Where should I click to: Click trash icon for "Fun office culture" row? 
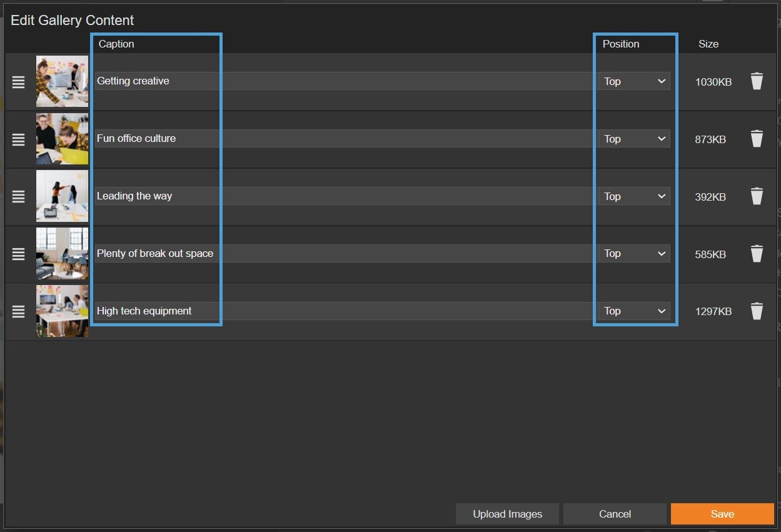(757, 139)
